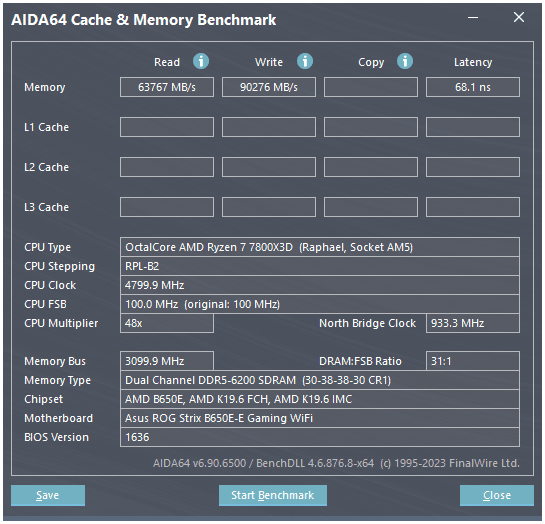Click the L1 Cache Read field
Screen dimensions: 545x524
pos(167,127)
